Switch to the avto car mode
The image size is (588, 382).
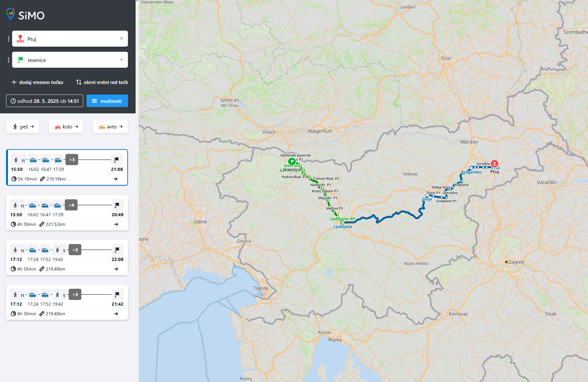click(110, 127)
